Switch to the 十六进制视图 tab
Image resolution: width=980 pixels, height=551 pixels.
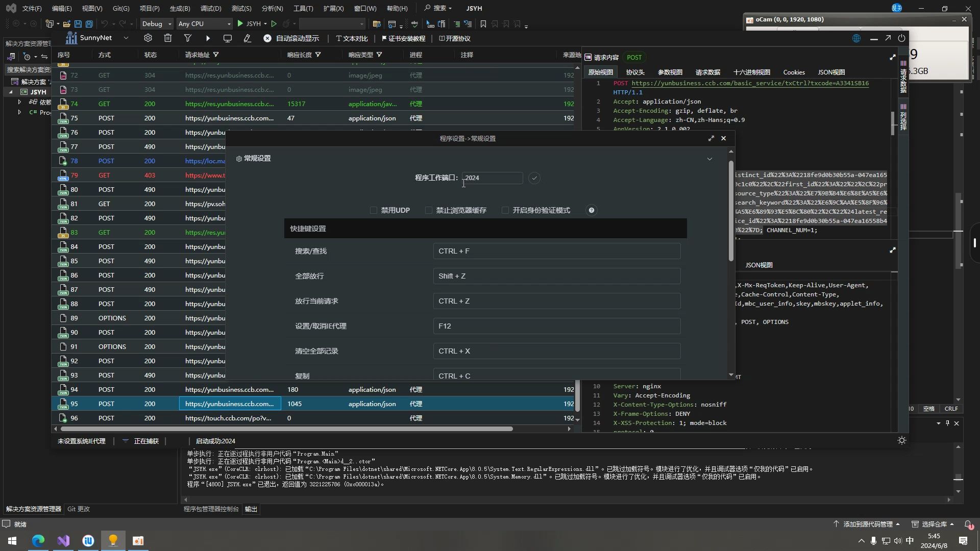click(x=752, y=72)
